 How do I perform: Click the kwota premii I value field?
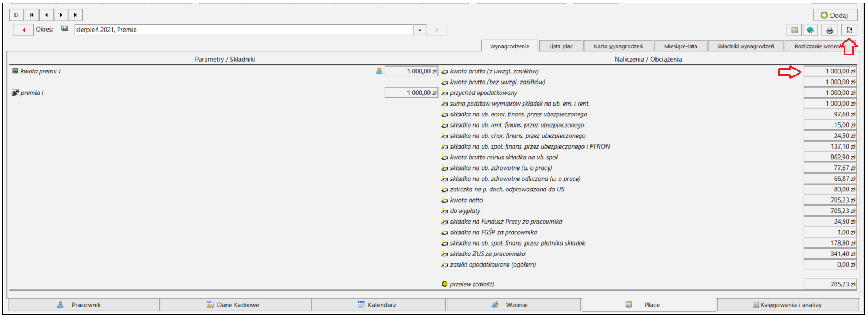click(411, 71)
